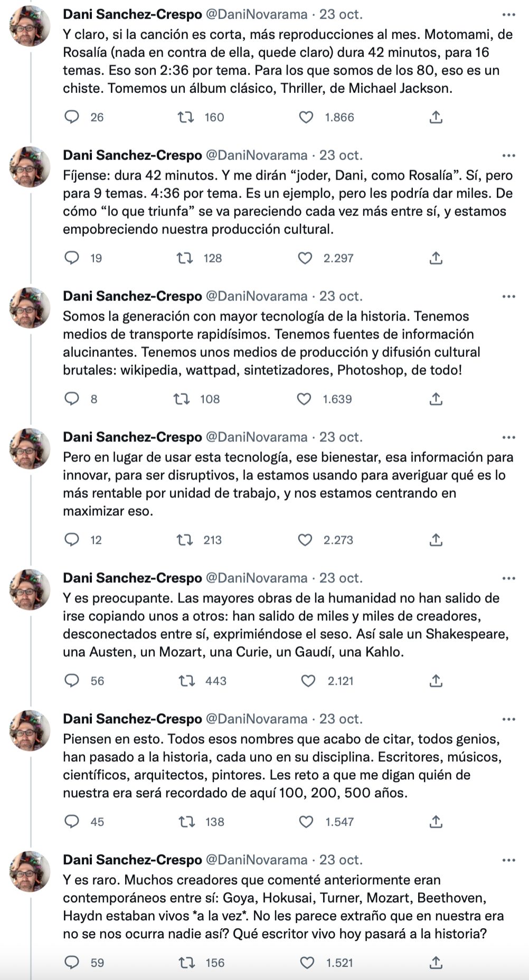Reply to the 'Piensen en esto' tweet

click(71, 822)
